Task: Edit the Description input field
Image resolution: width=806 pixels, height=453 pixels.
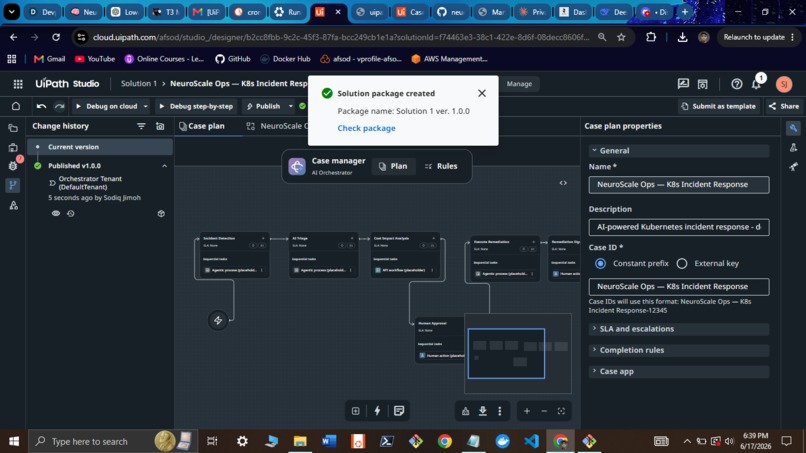Action: (679, 227)
